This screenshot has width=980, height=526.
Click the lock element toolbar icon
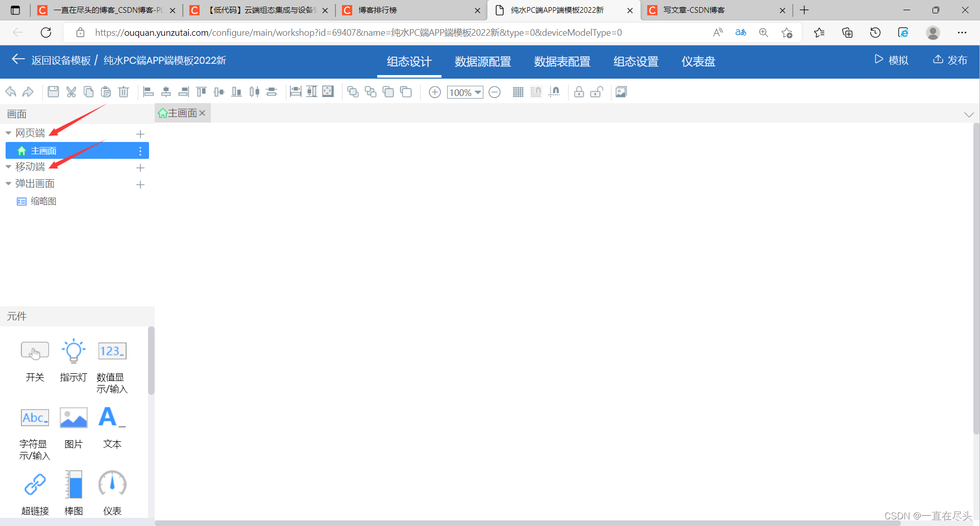[x=579, y=92]
